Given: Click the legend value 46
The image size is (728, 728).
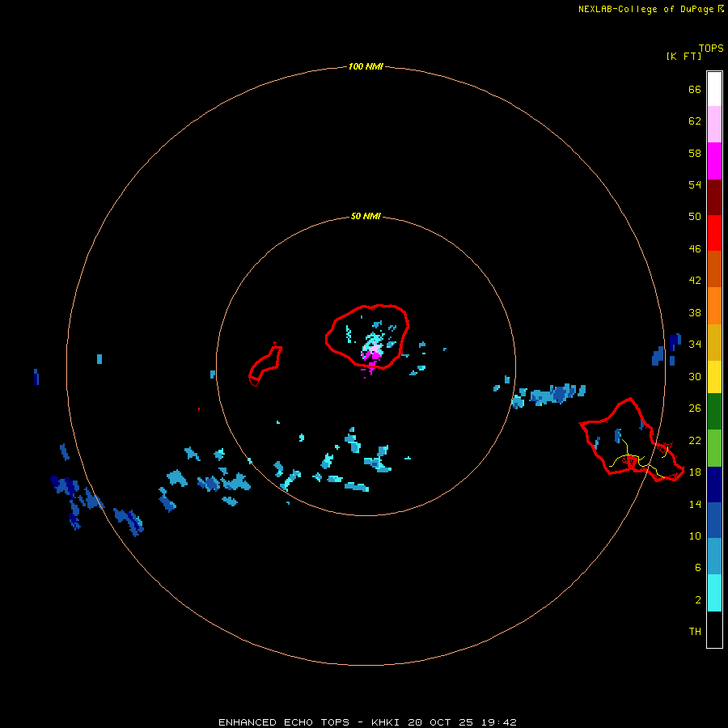Looking at the screenshot, I should (695, 248).
